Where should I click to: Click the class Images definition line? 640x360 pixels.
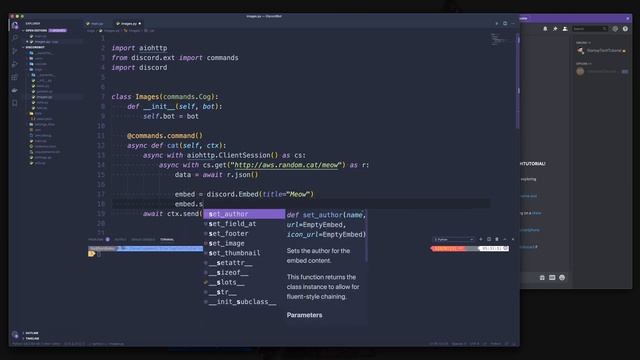pyautogui.click(x=165, y=97)
